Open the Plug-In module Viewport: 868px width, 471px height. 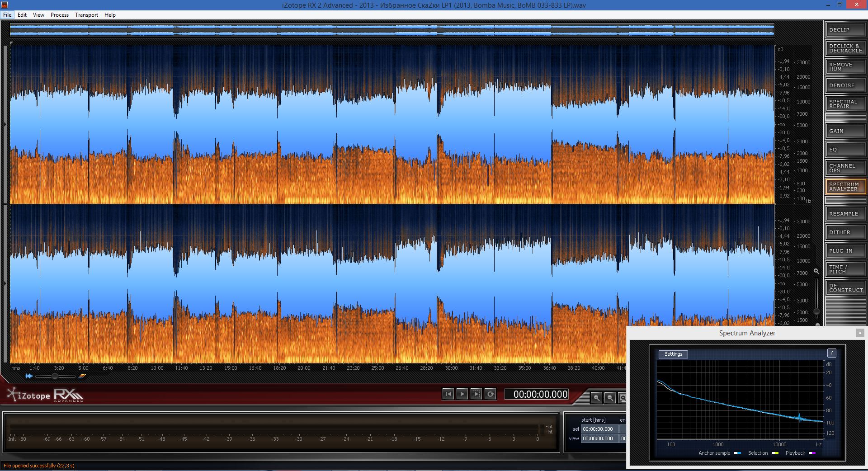(845, 251)
